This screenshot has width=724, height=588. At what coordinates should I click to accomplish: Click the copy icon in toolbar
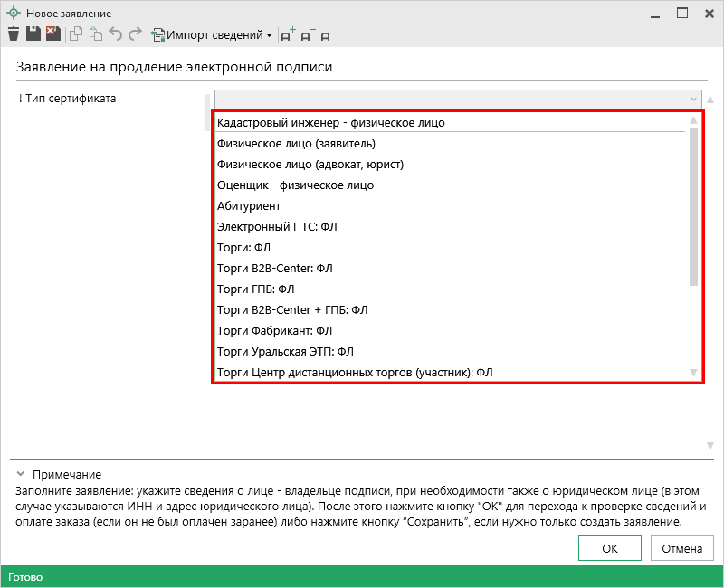pos(76,34)
